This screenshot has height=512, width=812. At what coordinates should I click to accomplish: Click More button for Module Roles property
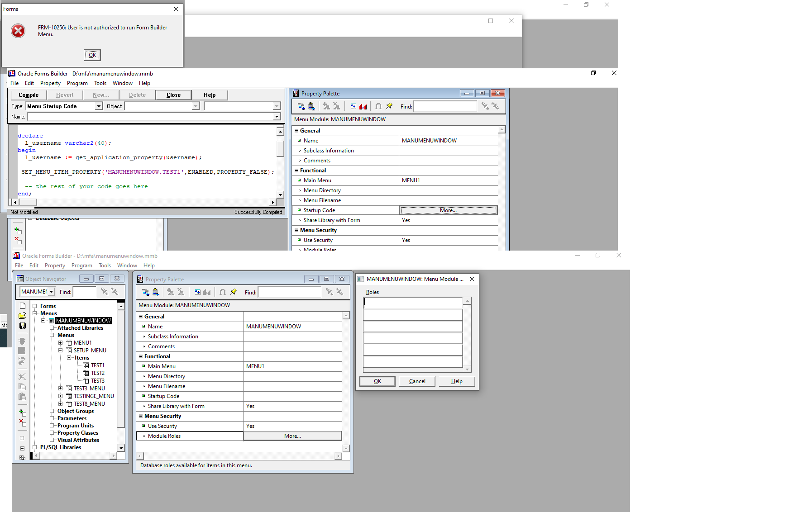(292, 436)
